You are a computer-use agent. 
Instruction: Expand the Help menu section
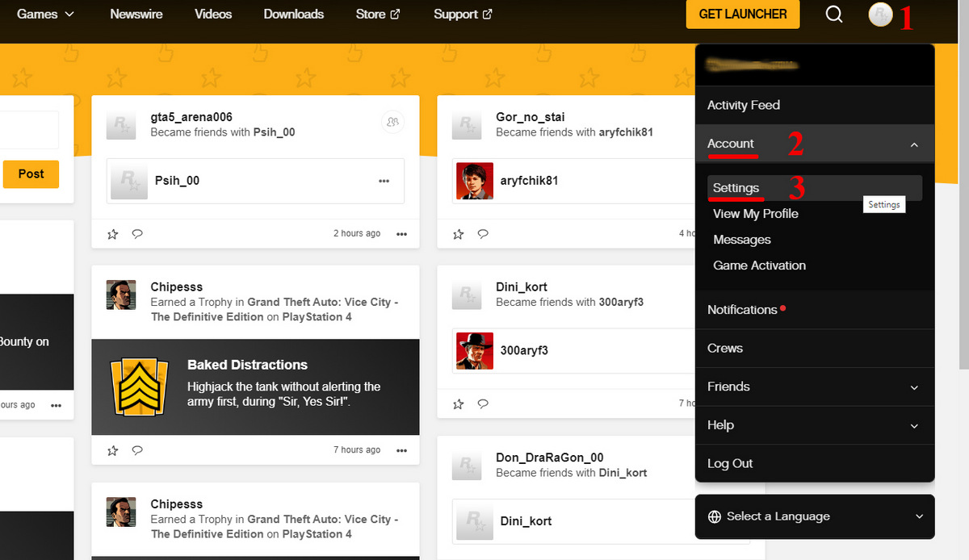[914, 426]
